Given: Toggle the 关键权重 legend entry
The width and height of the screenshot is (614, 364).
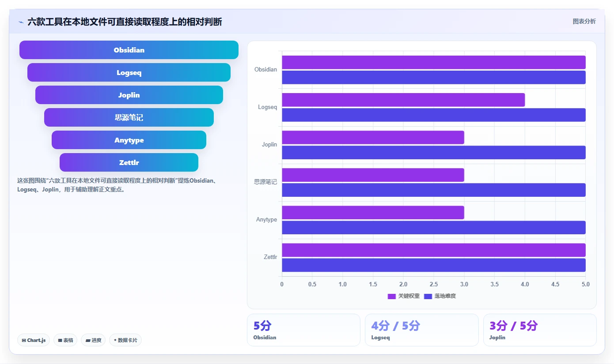Looking at the screenshot, I should (404, 296).
